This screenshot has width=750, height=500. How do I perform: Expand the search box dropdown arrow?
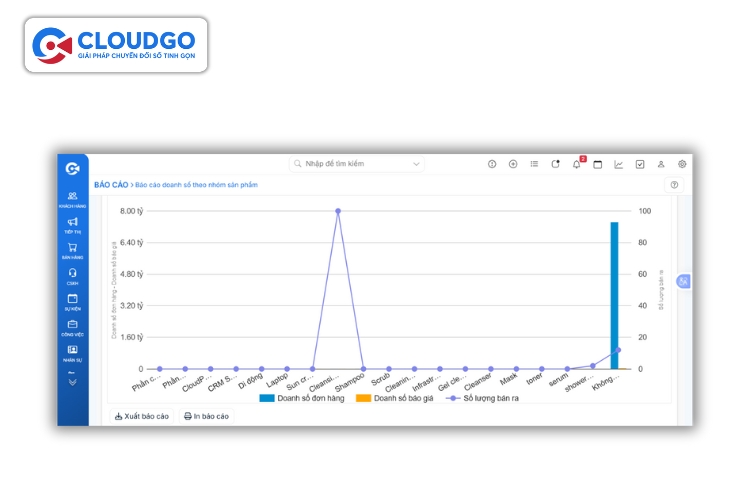[417, 164]
